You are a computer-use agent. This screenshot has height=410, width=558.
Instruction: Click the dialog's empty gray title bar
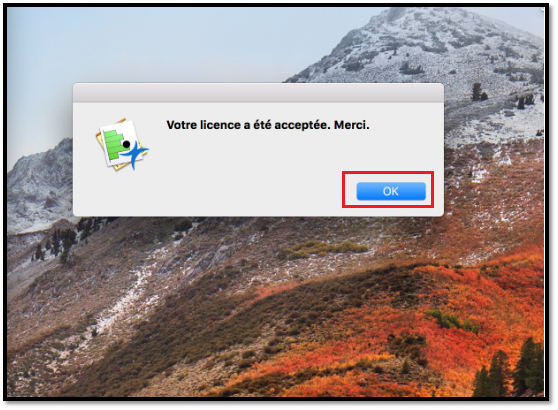[258, 93]
